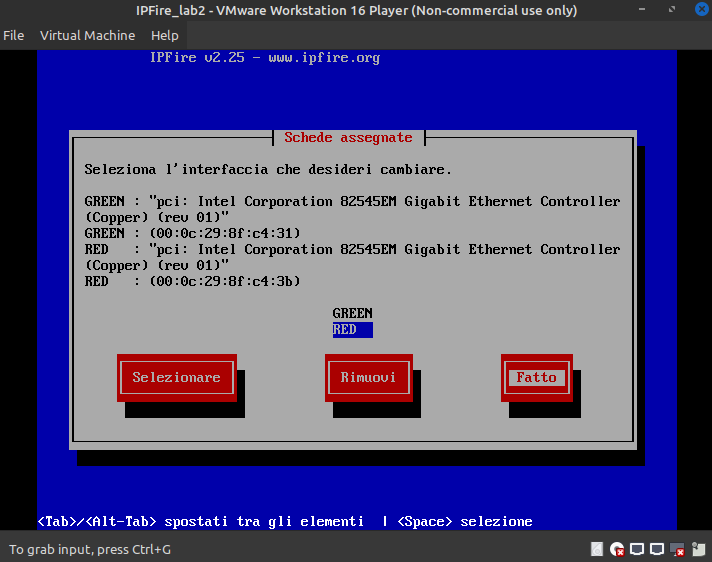Open the Virtual Machine menu
The width and height of the screenshot is (712, 562).
[87, 35]
